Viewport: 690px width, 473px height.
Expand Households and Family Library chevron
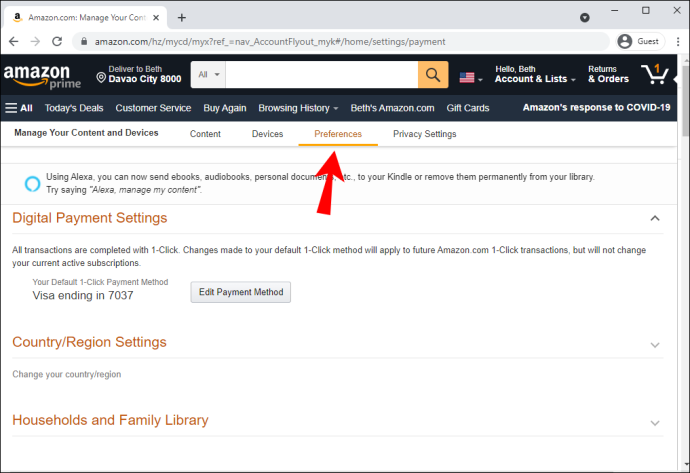tap(655, 423)
